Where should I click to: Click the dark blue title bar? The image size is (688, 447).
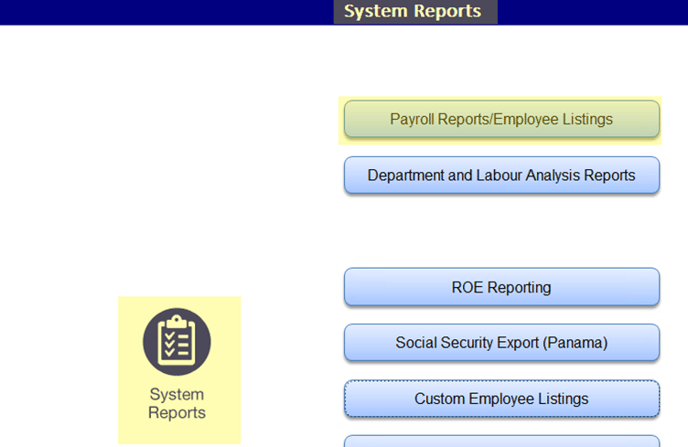tap(150, 12)
